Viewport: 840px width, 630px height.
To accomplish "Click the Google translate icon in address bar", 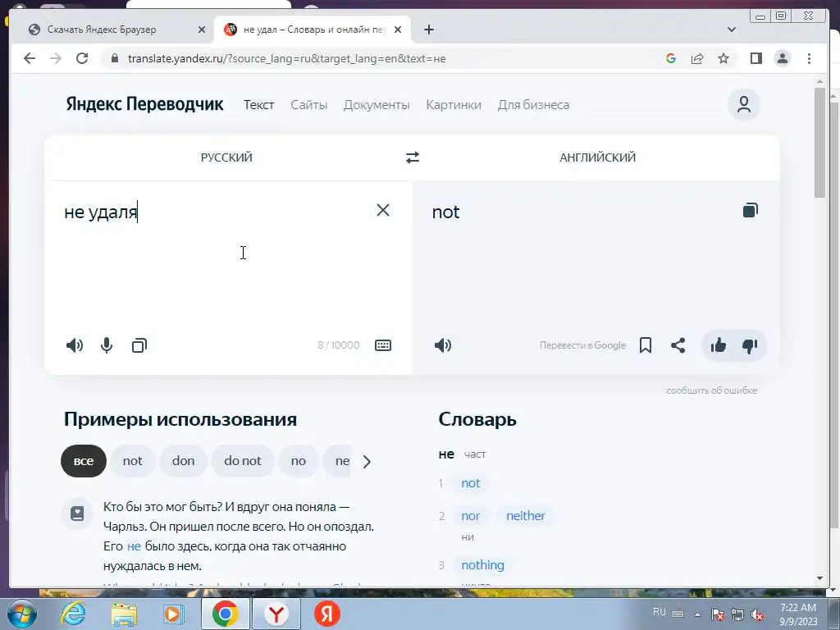I will (671, 58).
